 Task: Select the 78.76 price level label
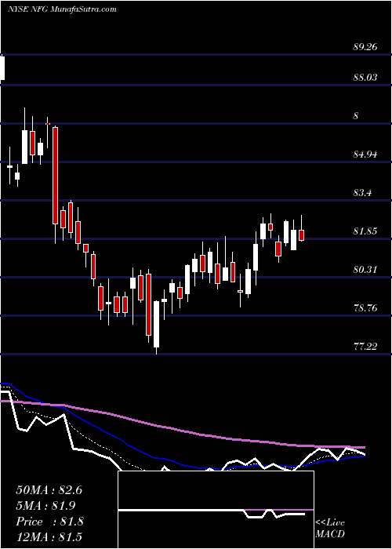[x=365, y=308]
